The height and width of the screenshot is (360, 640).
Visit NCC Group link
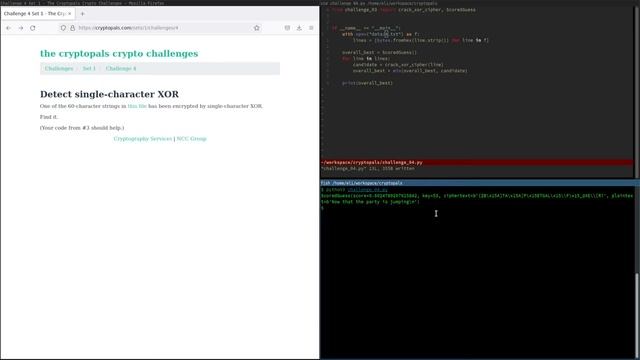pyautogui.click(x=191, y=139)
